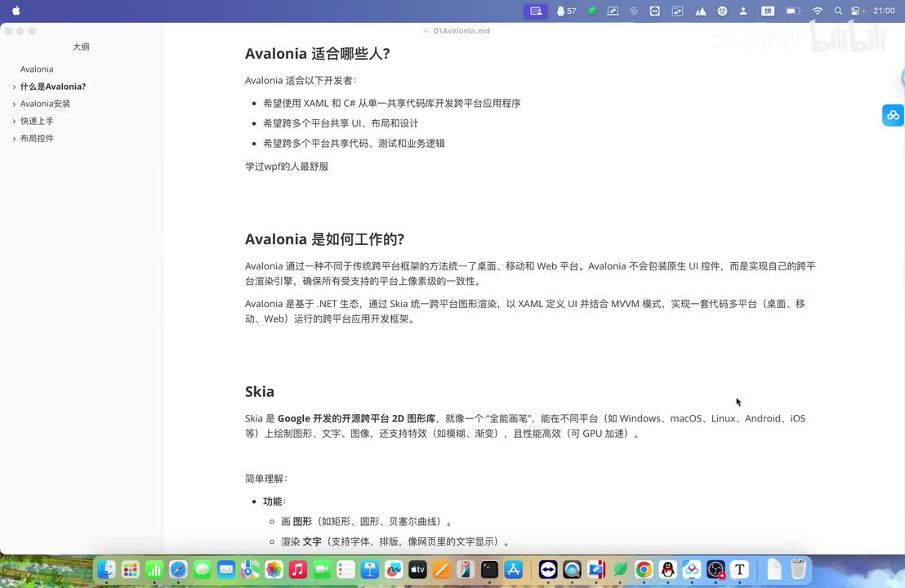The width and height of the screenshot is (905, 588).
Task: Expand 快速上手 outline section
Action: tap(14, 121)
